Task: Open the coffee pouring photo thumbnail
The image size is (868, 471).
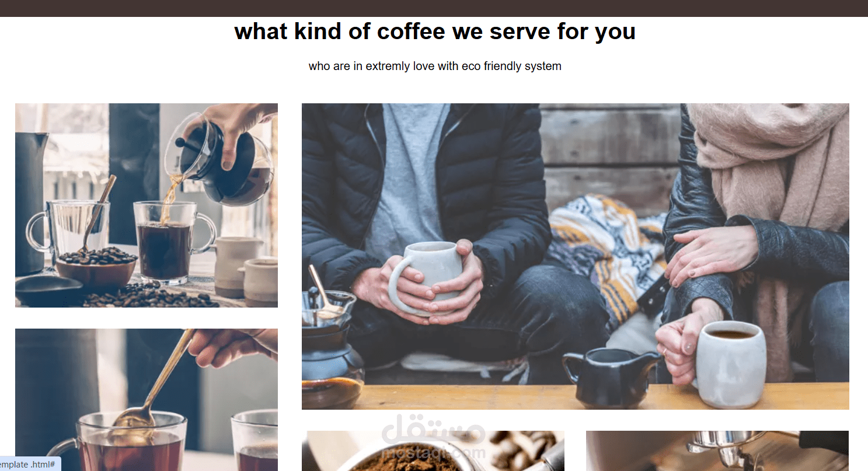Action: pyautogui.click(x=147, y=205)
